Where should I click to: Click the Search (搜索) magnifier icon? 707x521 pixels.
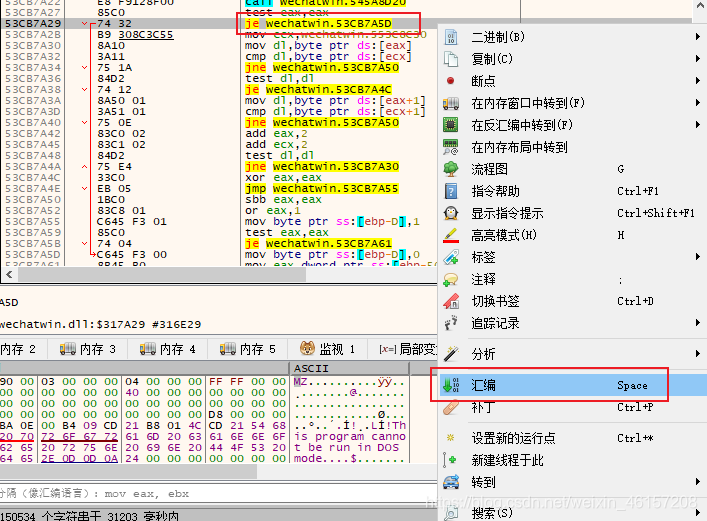point(450,513)
